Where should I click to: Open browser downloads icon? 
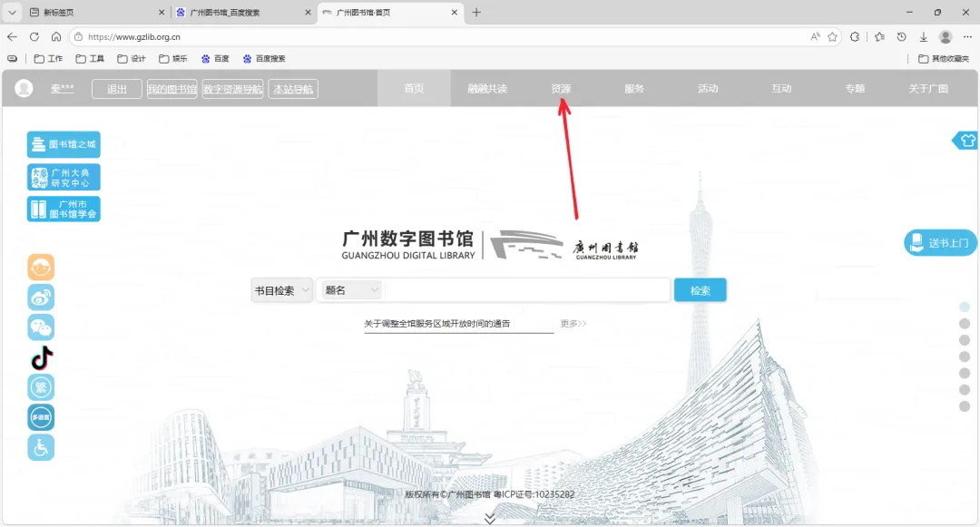pyautogui.click(x=923, y=37)
